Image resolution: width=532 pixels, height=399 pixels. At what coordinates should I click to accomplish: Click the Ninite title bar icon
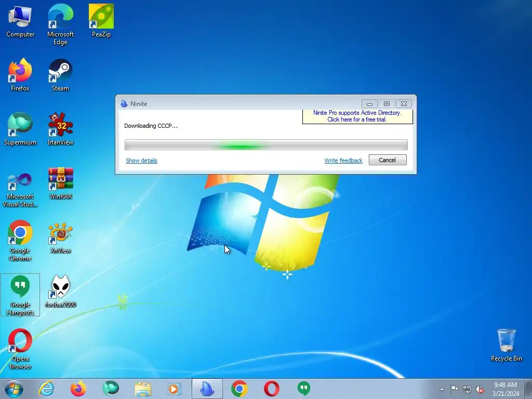pyautogui.click(x=124, y=103)
